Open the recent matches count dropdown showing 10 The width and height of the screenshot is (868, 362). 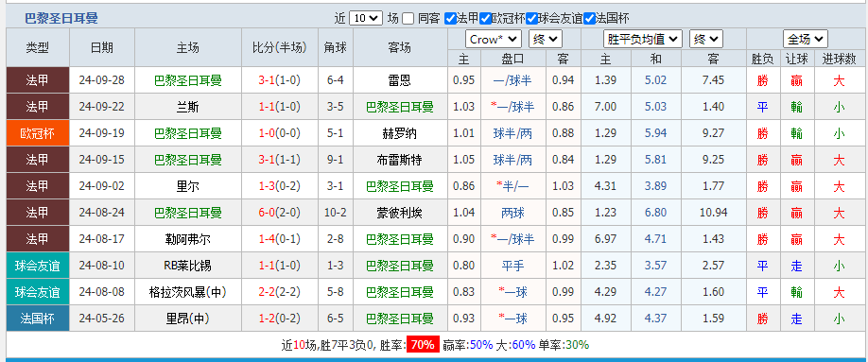[x=366, y=18]
